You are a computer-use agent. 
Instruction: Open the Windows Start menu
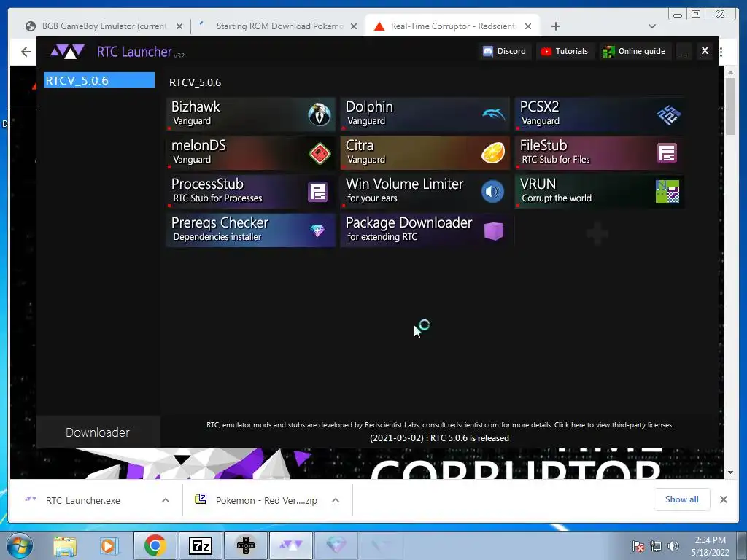click(x=20, y=545)
